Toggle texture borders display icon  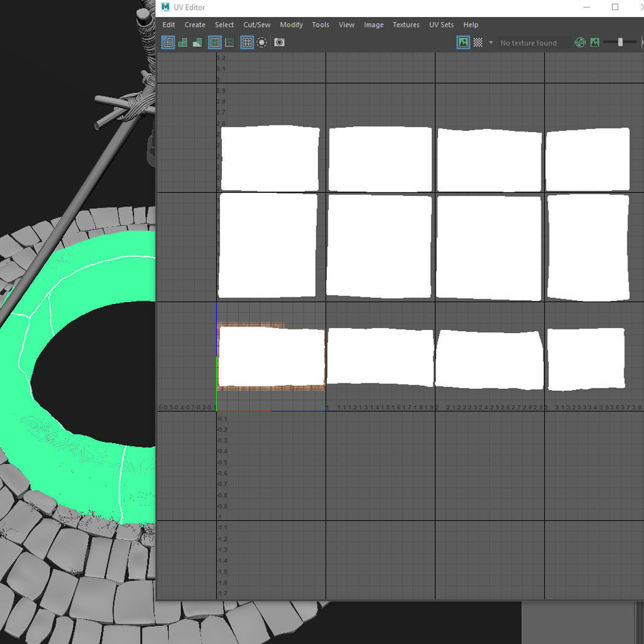[x=215, y=42]
